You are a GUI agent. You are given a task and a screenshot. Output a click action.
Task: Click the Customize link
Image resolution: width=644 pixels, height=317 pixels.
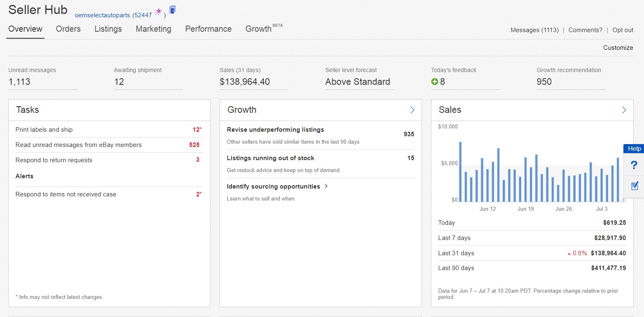[x=618, y=48]
